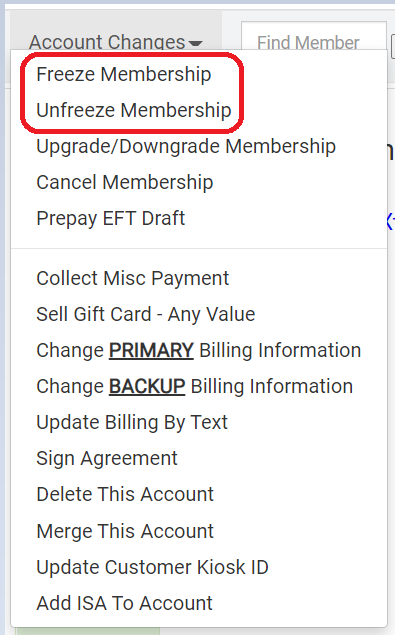Screen dimensions: 395x635
Task: Choose Prepay EFT Draft
Action: (111, 218)
